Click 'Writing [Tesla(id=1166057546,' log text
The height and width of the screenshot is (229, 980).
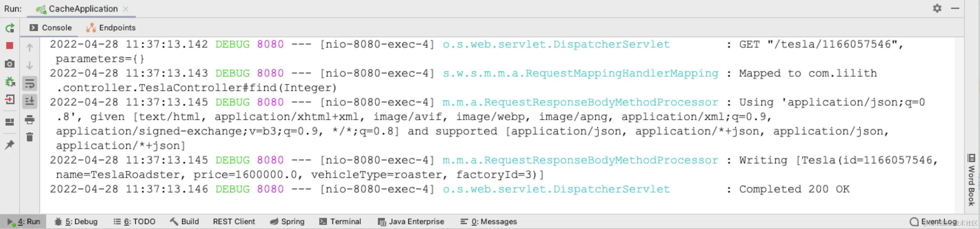tap(839, 160)
